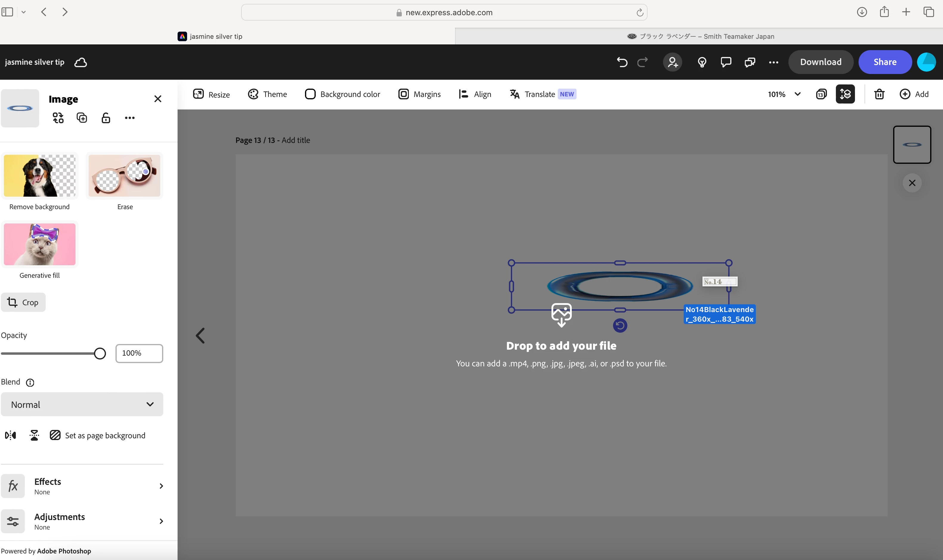943x560 pixels.
Task: Toggle the page grid view button
Action: pos(822,94)
